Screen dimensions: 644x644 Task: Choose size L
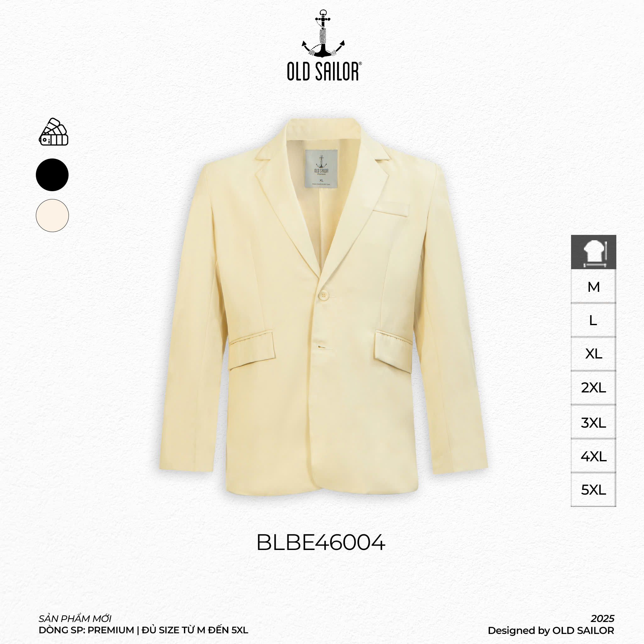coord(593,320)
